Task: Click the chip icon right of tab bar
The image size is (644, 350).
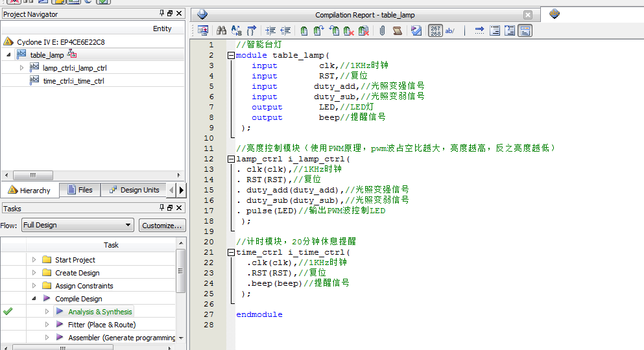Action: tap(555, 14)
